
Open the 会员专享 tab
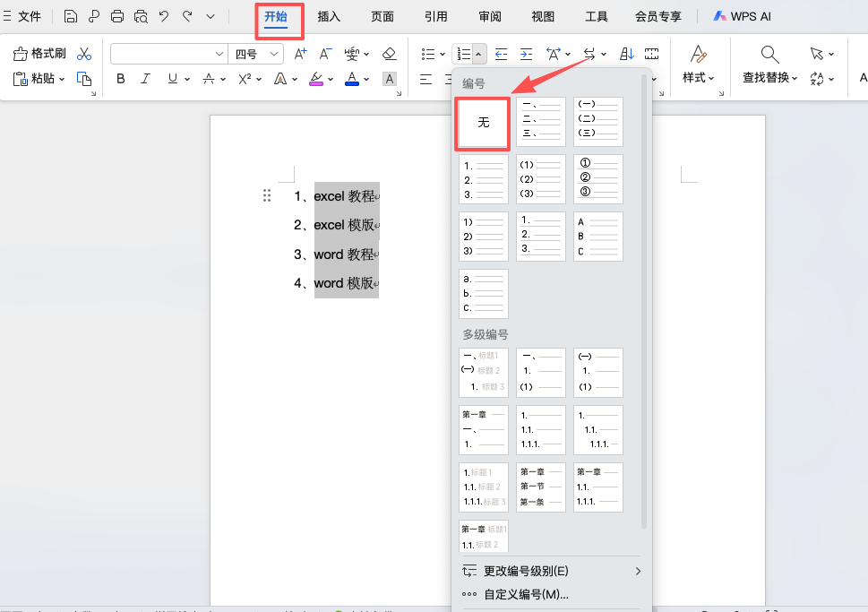(x=658, y=17)
